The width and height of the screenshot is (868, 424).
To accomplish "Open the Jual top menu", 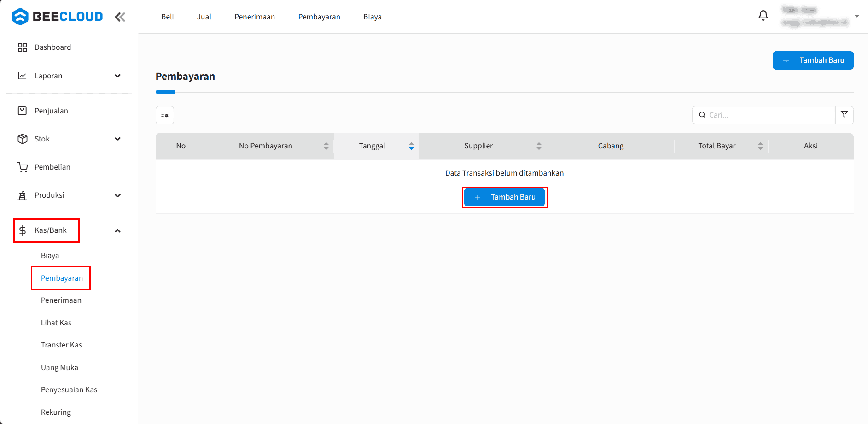I will [204, 17].
